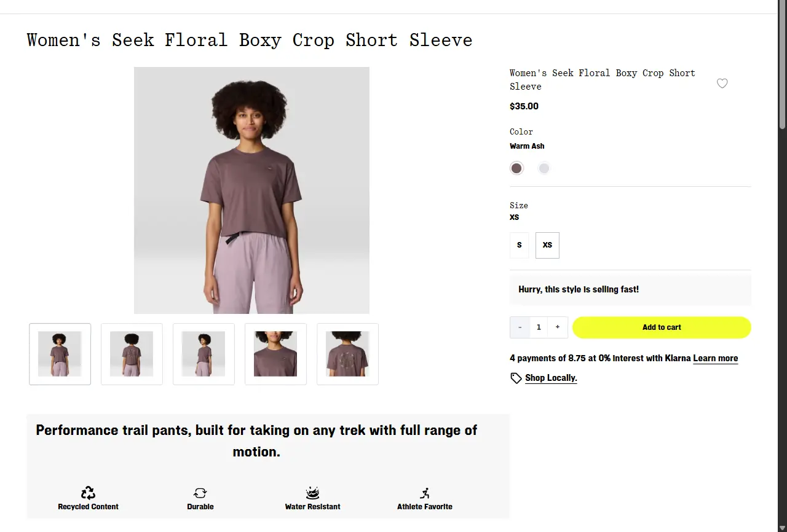View the front close-up fourth thumbnail
Image resolution: width=787 pixels, height=532 pixels.
(275, 354)
